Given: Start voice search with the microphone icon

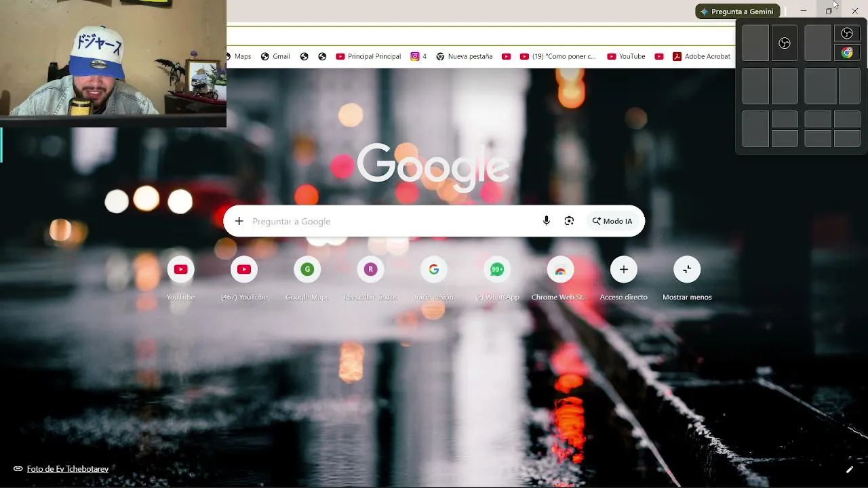Looking at the screenshot, I should [547, 221].
